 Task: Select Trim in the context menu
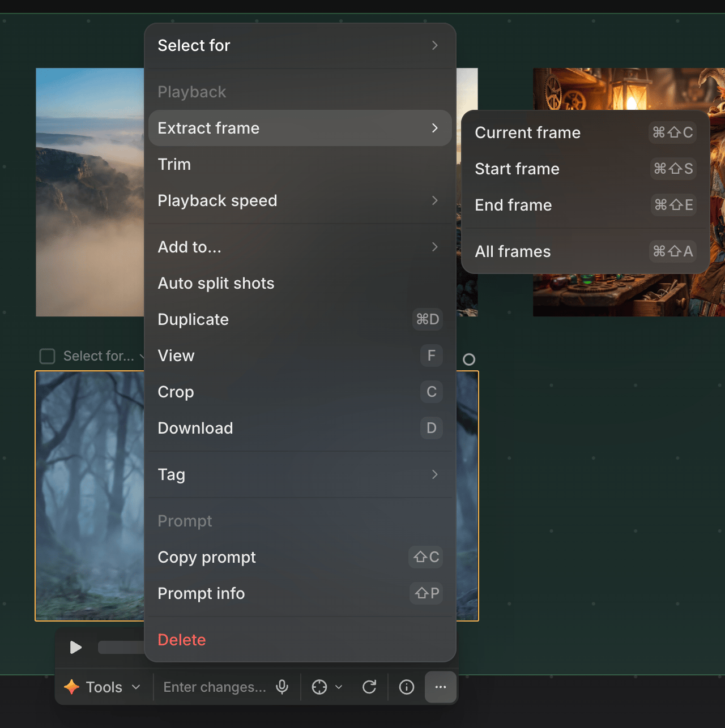point(300,164)
